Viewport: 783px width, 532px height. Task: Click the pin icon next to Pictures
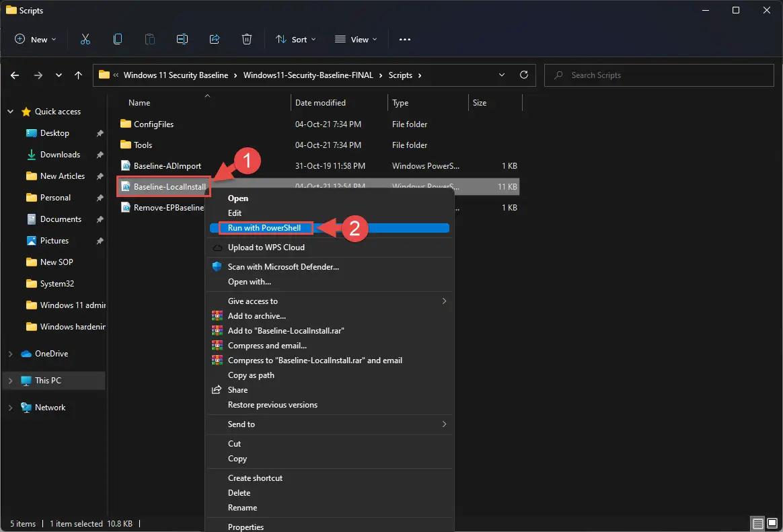tap(100, 241)
